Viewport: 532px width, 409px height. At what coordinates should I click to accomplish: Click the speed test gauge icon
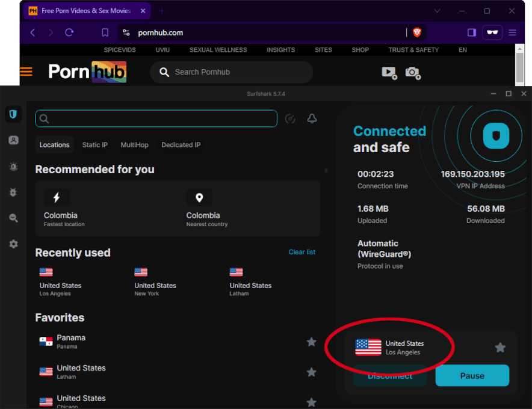tap(290, 118)
